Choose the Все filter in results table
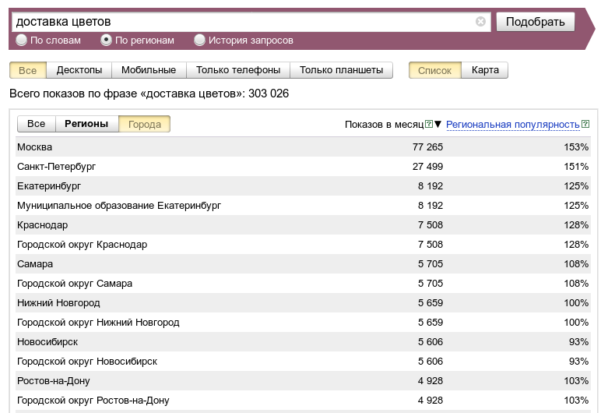608x413 pixels. tap(36, 124)
